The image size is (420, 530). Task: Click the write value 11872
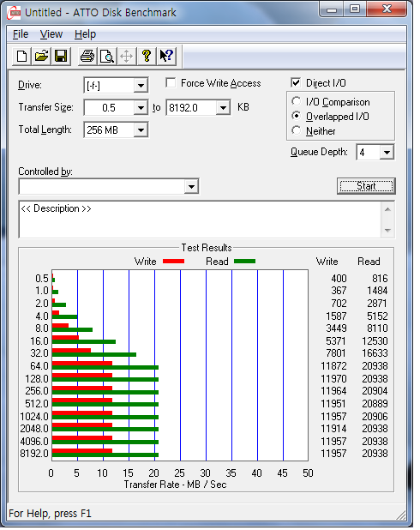(x=333, y=366)
